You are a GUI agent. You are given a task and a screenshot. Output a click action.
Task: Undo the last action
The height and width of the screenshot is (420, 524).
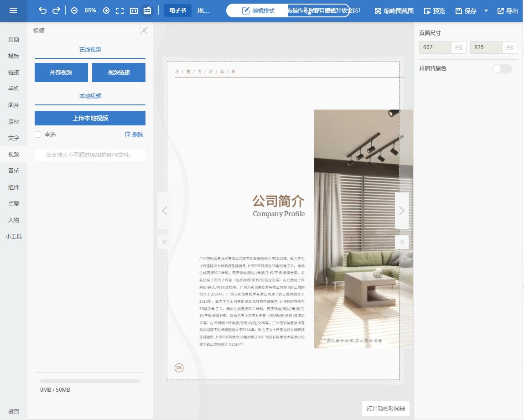tap(43, 10)
